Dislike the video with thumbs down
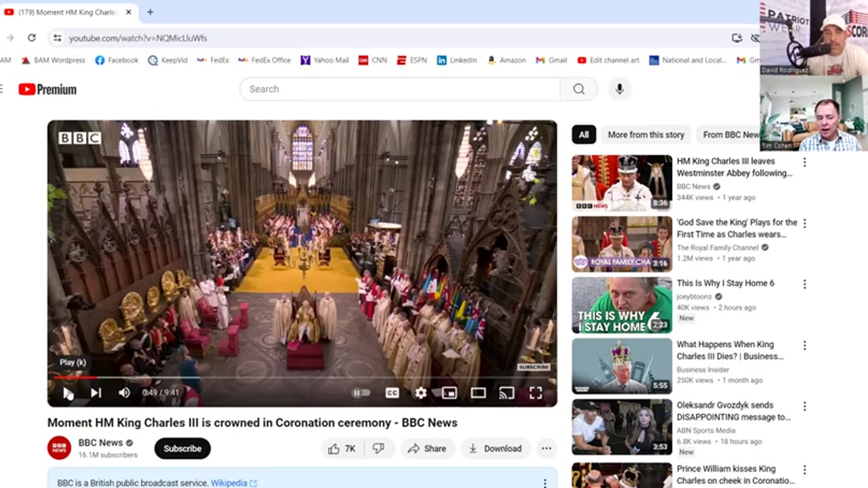868x488 pixels. coord(379,448)
